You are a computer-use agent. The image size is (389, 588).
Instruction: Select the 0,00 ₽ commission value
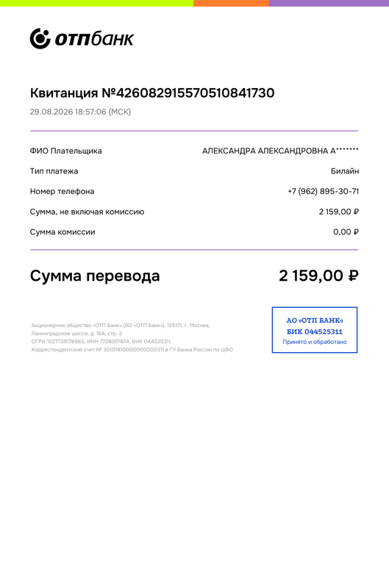click(x=346, y=232)
